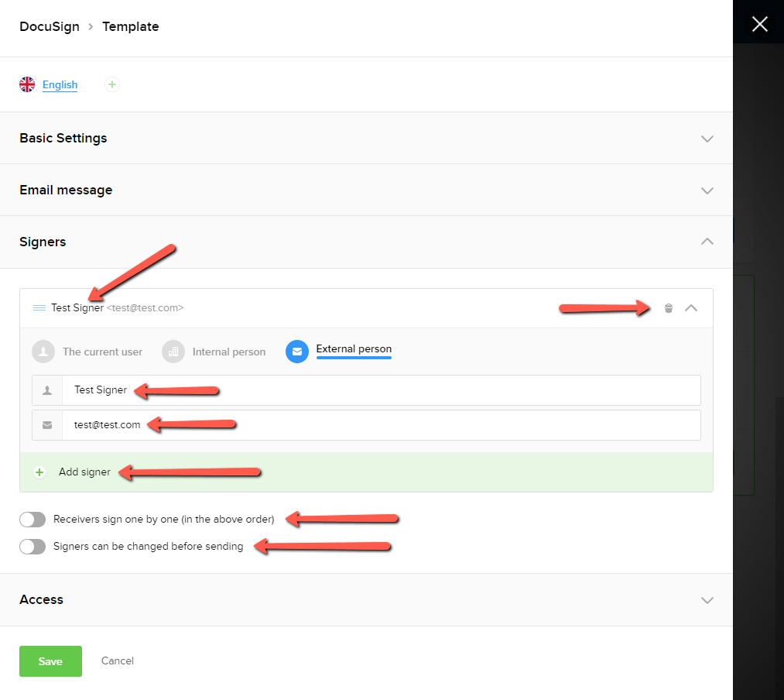
Task: Click the plus icon beside Add signer
Action: [40, 472]
